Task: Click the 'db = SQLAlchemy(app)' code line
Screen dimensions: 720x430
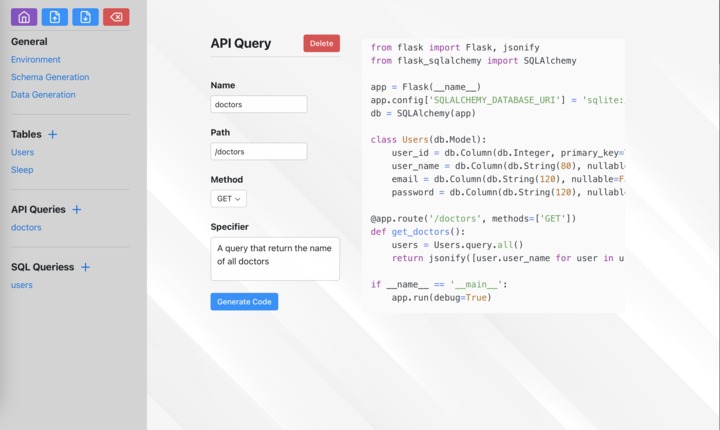Action: point(423,113)
